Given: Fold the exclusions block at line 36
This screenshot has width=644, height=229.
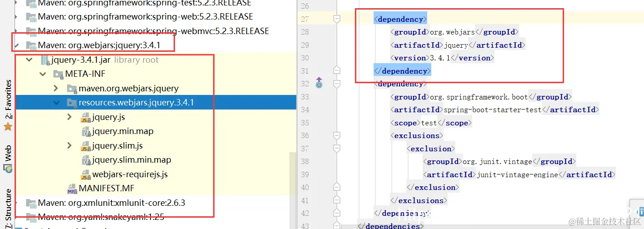Looking at the screenshot, I should (x=336, y=135).
